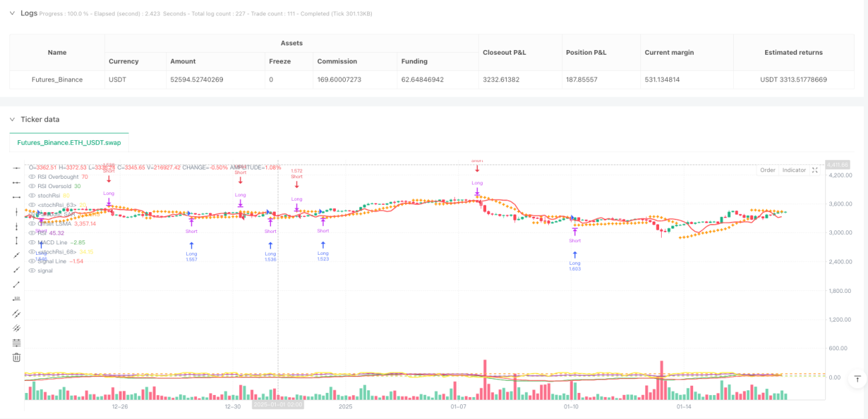Select the Futures_Binance.ETH_USDT.swap tab
The width and height of the screenshot is (868, 419).
pyautogui.click(x=69, y=143)
